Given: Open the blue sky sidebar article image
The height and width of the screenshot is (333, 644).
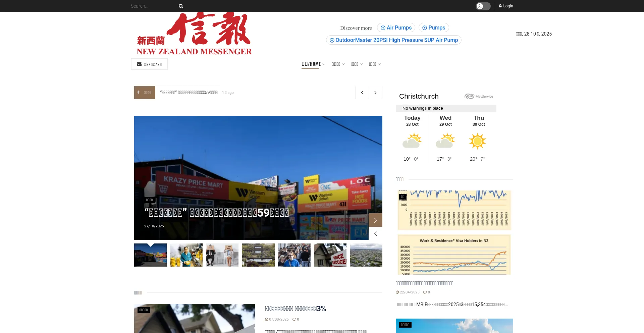Looking at the screenshot, I should point(454,326).
